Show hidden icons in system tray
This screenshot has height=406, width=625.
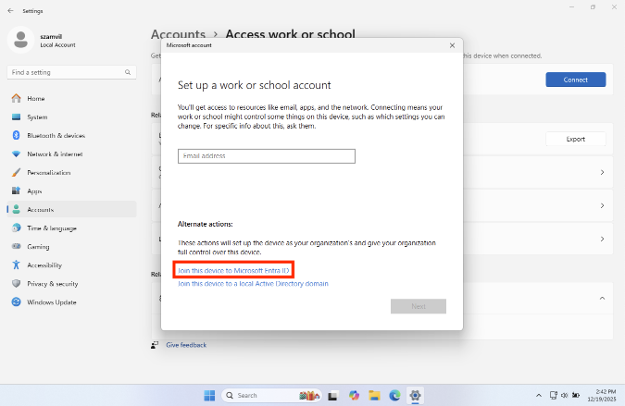pyautogui.click(x=539, y=395)
